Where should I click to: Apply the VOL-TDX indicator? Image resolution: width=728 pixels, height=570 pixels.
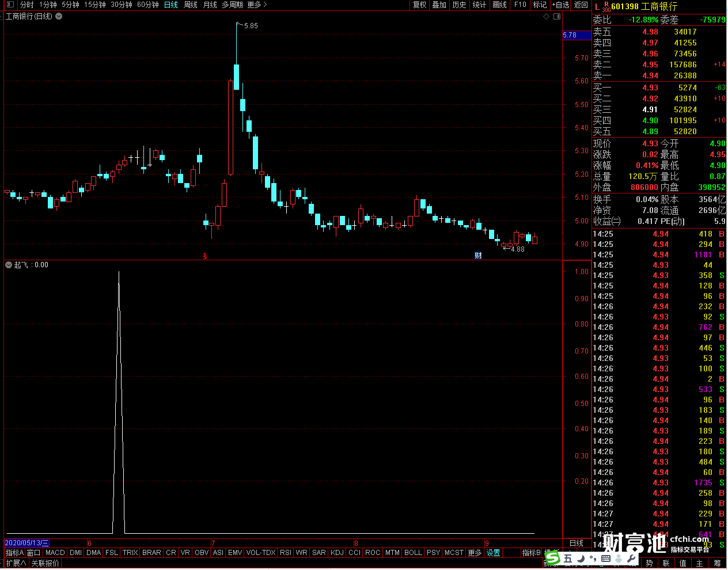point(261,553)
